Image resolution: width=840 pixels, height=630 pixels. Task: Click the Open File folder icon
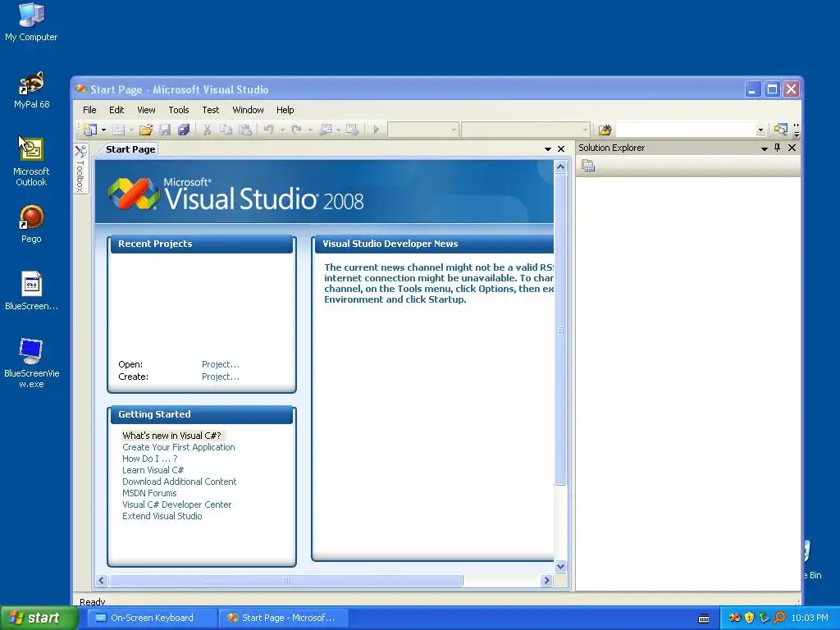coord(146,130)
